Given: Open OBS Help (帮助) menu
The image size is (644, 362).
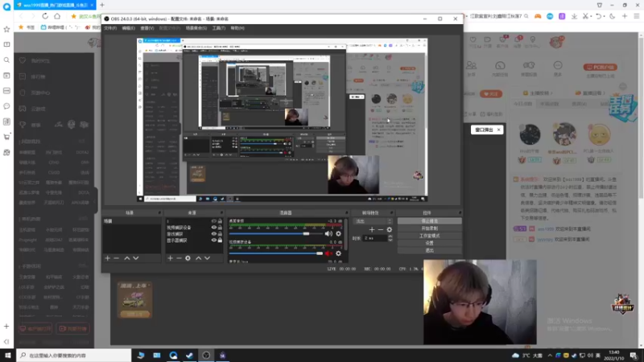Looking at the screenshot, I should pos(237,28).
